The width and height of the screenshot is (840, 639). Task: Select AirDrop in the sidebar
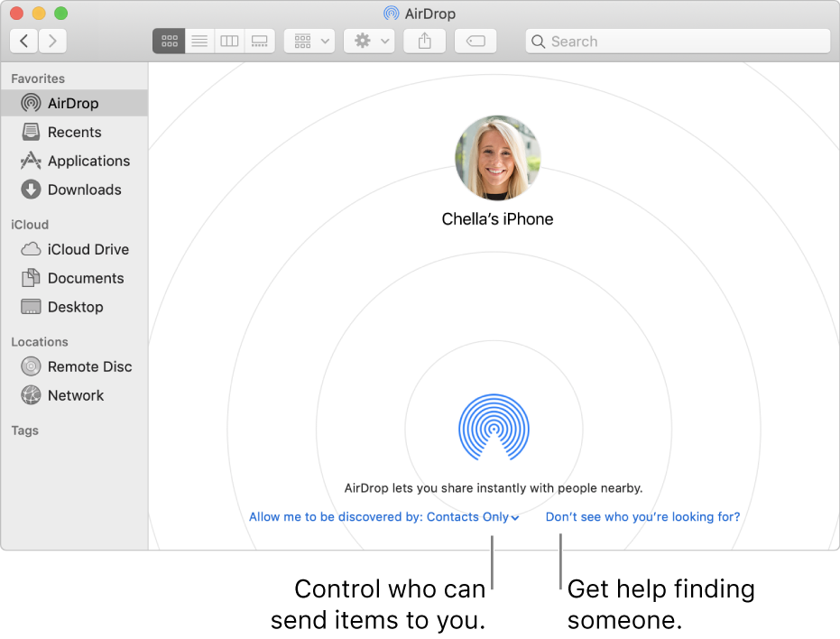pos(75,103)
